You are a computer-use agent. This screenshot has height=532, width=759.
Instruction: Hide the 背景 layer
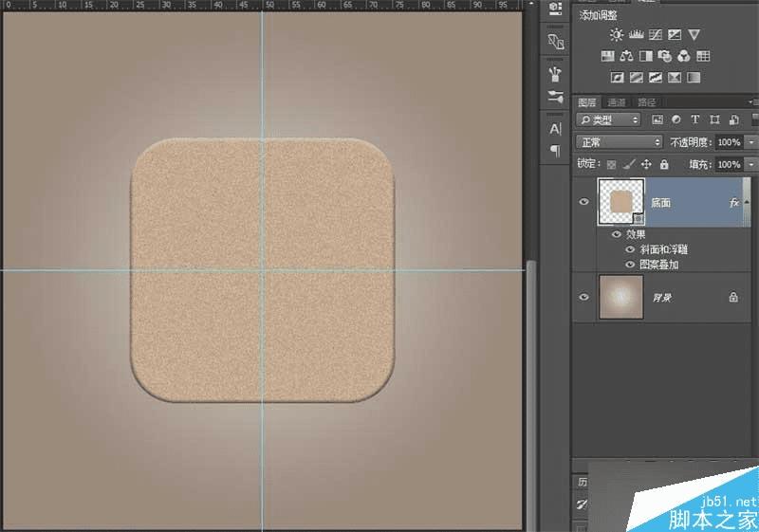click(x=584, y=297)
